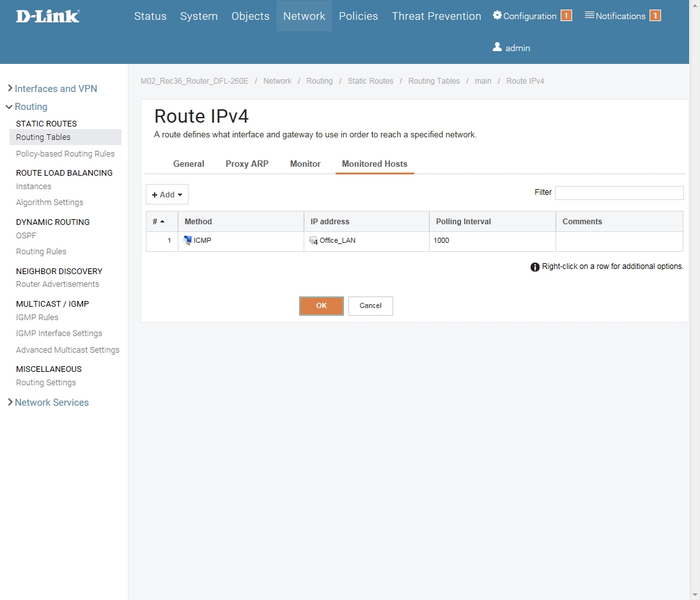700x600 pixels.
Task: Open OSPF under Dynamic Routing
Action: (x=26, y=235)
